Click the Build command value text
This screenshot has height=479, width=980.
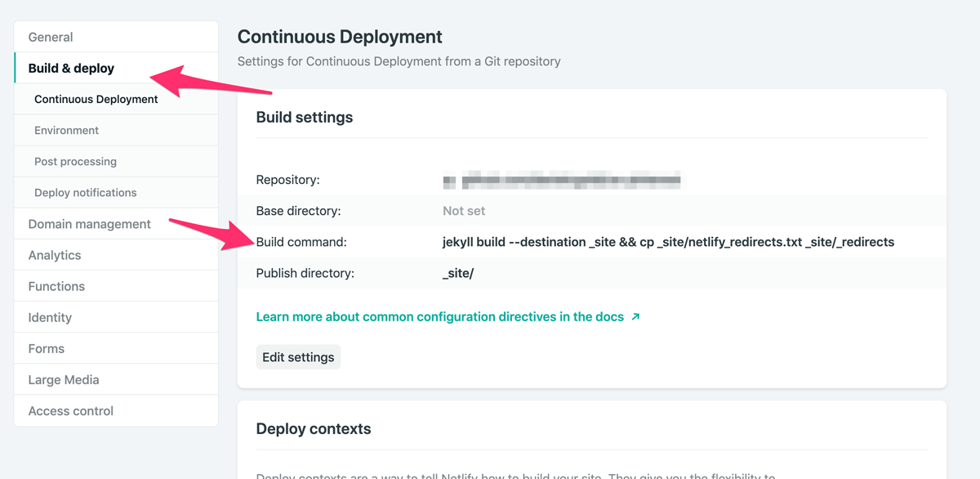[668, 242]
